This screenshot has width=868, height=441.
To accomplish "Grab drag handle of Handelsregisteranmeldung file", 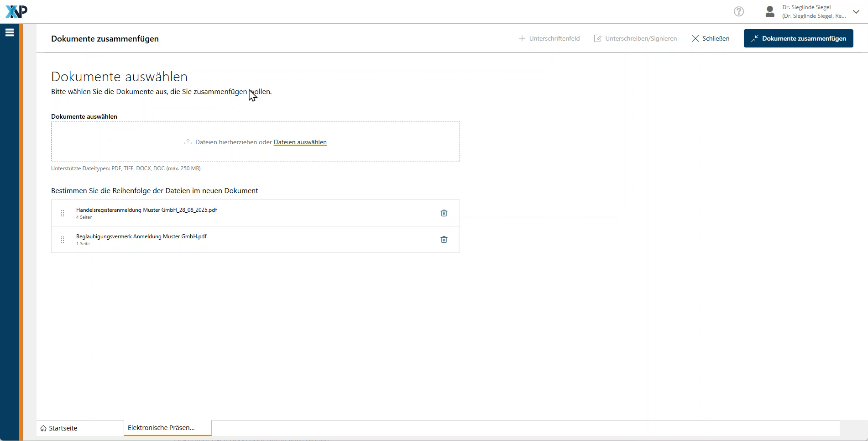I will tap(63, 213).
